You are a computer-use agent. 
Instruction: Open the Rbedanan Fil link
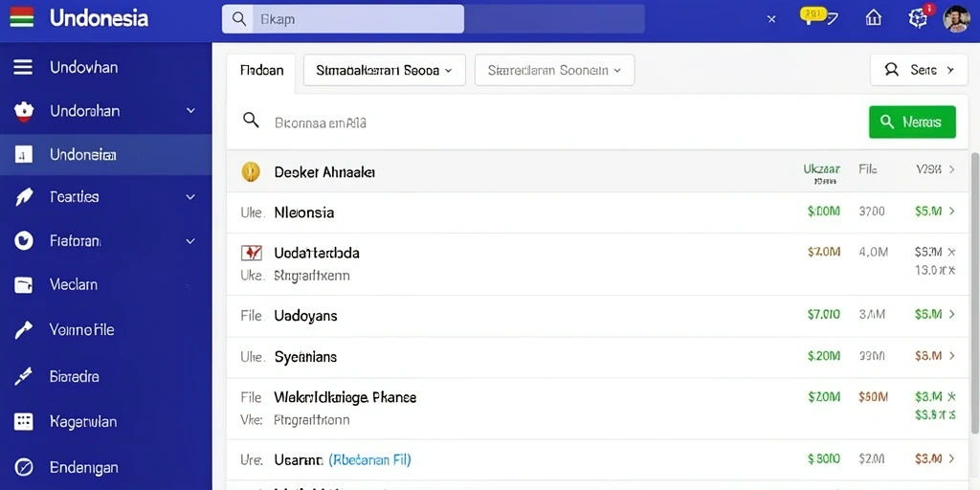(x=369, y=460)
